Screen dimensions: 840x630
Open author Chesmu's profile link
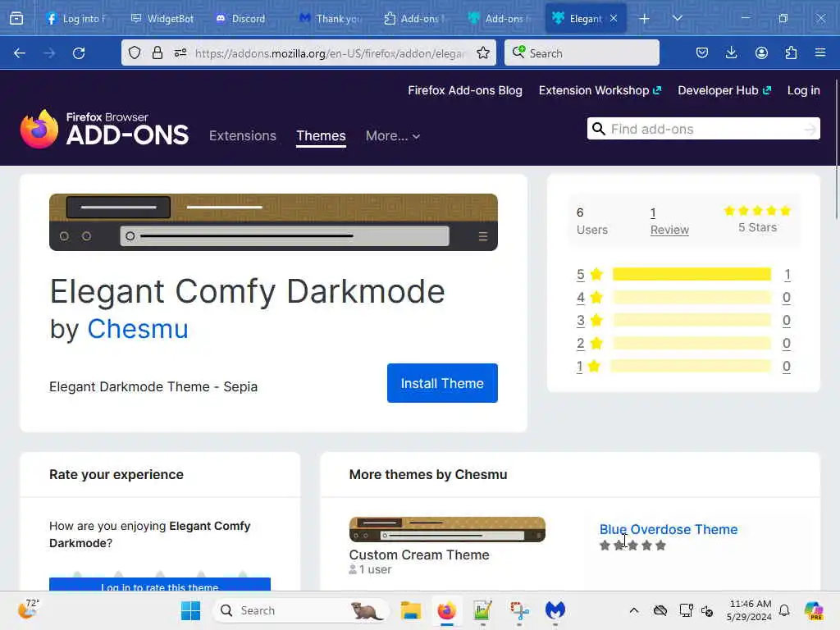click(138, 329)
